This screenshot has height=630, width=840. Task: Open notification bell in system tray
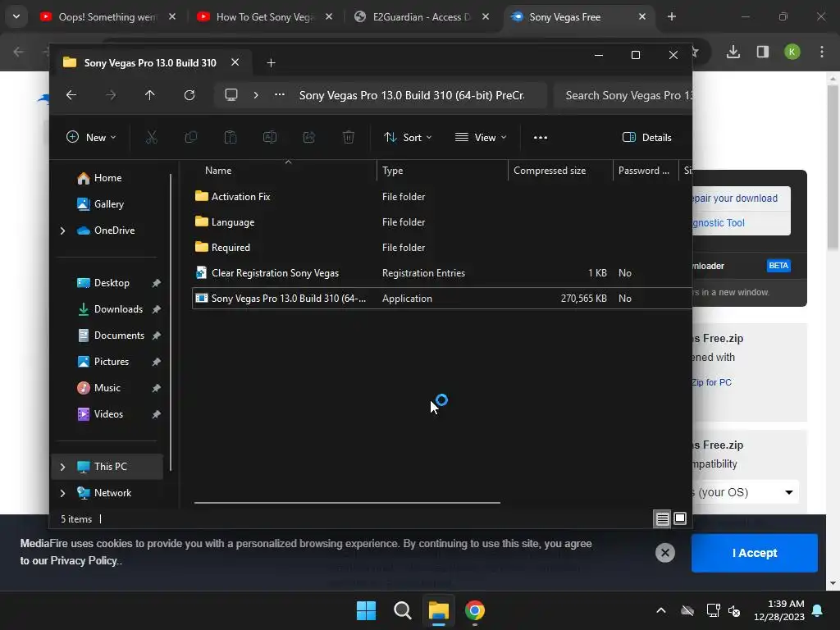coord(818,610)
